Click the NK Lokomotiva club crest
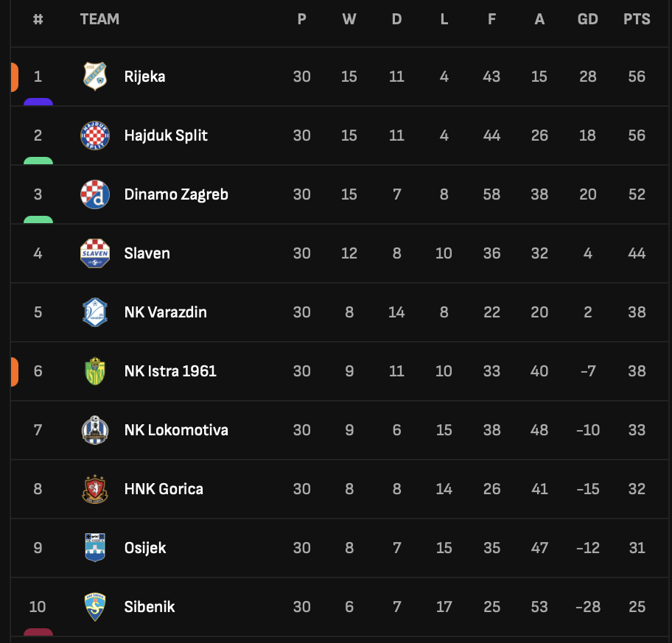 coord(95,430)
